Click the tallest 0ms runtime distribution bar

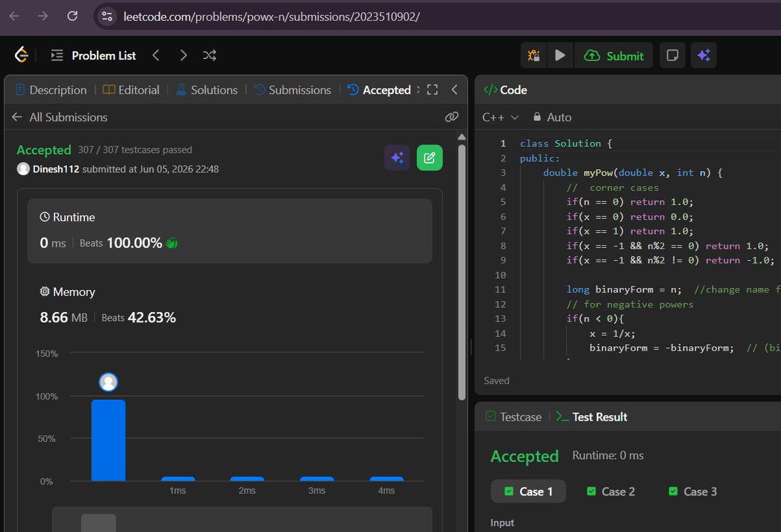(108, 440)
